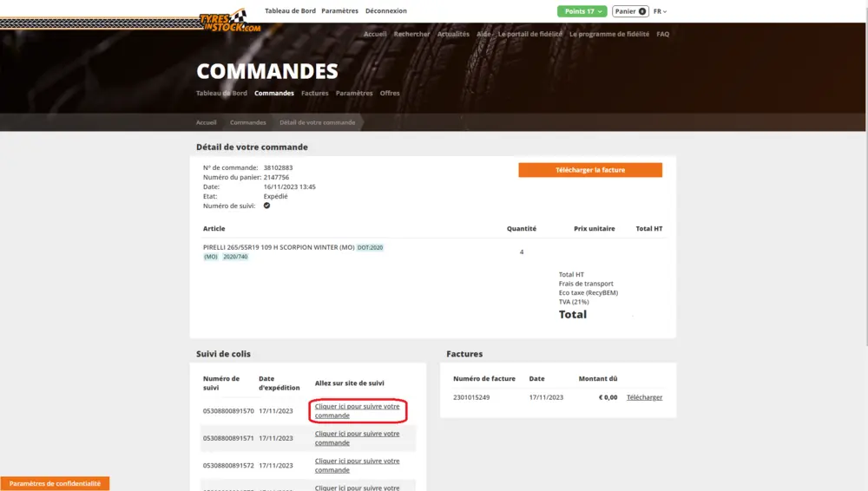Screen dimensions: 868x491
Task: Open the FR language selector
Action: coord(660,11)
